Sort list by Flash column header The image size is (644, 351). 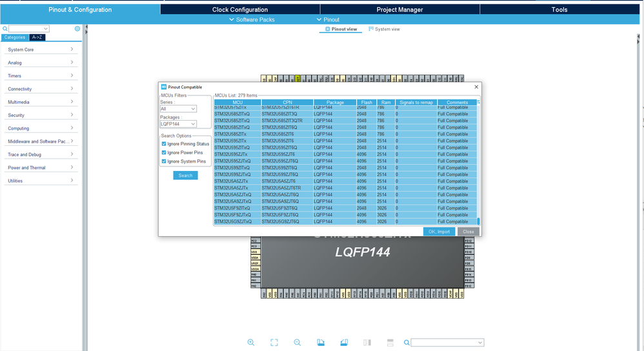point(367,102)
